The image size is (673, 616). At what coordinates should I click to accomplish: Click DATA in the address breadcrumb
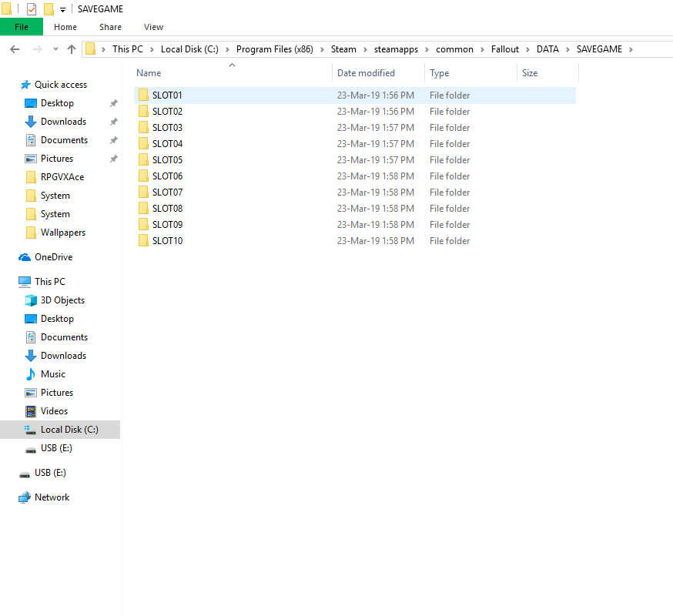pos(547,49)
